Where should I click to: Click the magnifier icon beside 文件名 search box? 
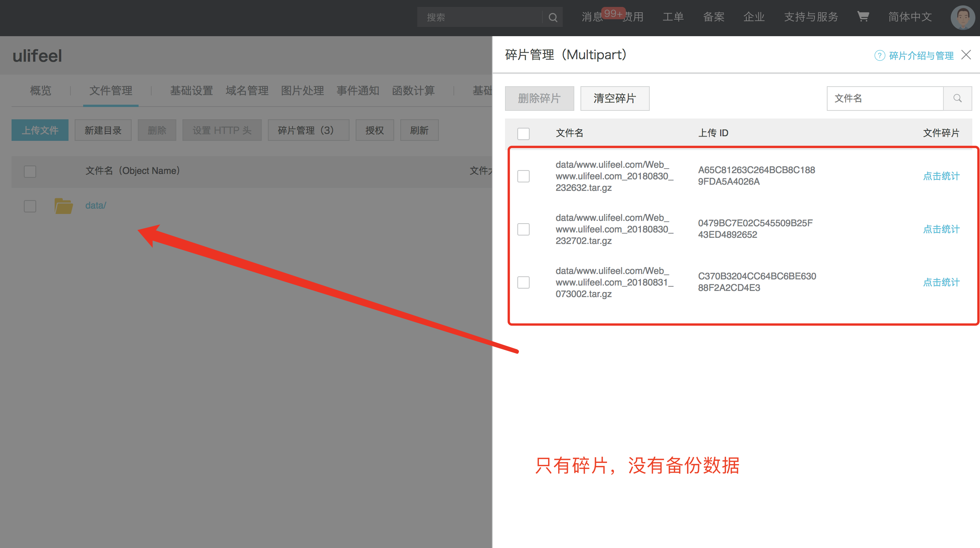pyautogui.click(x=957, y=98)
